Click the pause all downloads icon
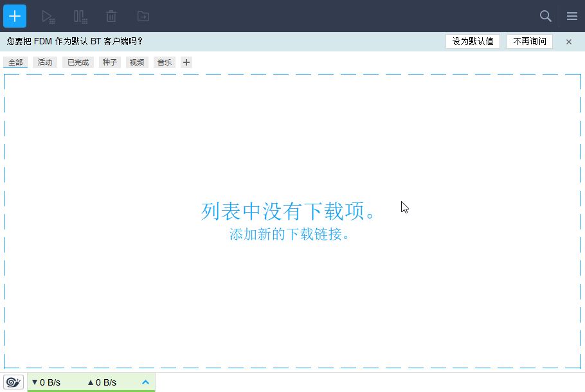The width and height of the screenshot is (585, 392). (x=80, y=17)
